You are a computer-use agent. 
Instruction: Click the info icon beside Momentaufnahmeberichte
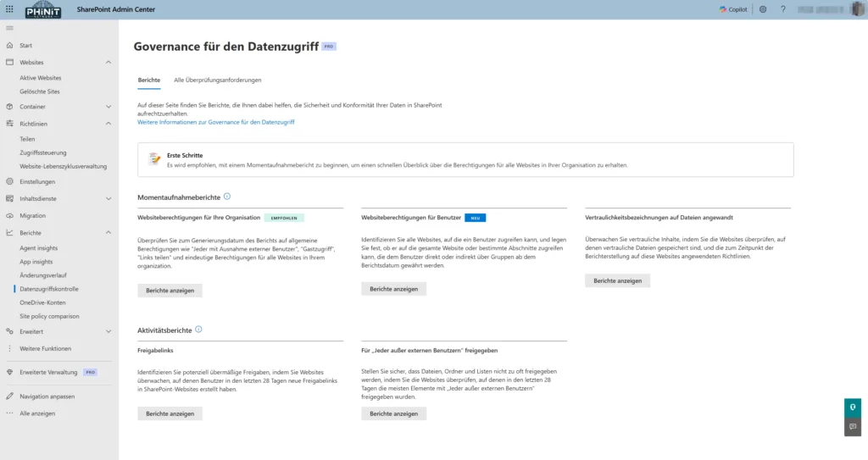[x=227, y=197]
